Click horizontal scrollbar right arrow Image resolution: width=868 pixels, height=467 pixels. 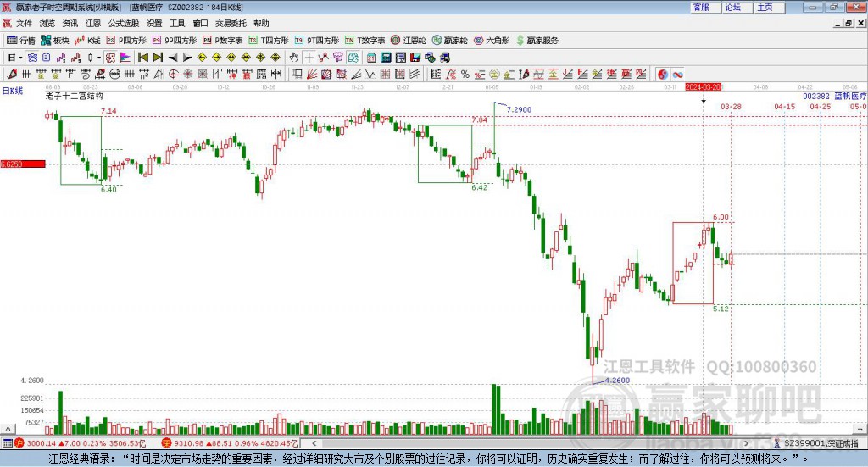(x=746, y=443)
